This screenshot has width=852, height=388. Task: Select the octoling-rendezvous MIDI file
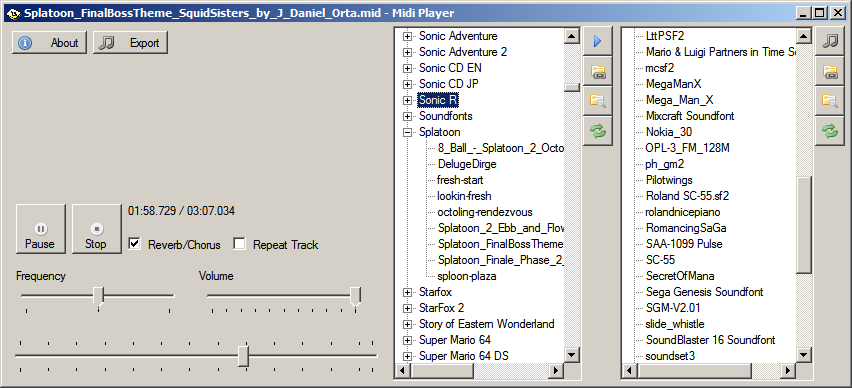(485, 212)
